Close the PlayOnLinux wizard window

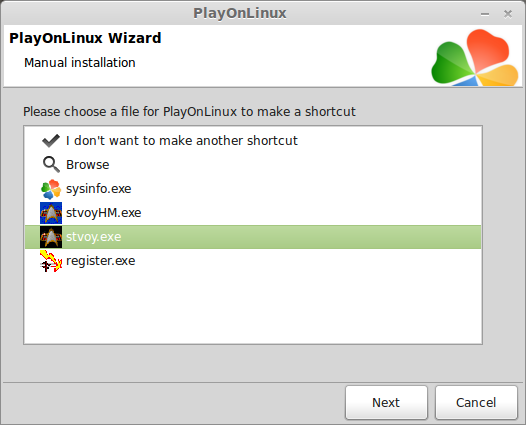click(x=508, y=14)
